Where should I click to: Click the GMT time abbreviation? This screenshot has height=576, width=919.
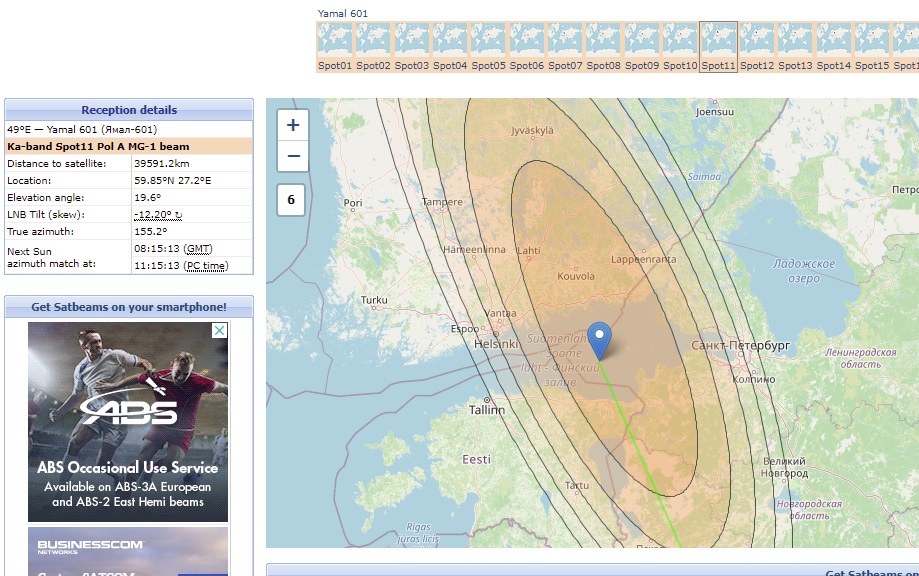198,248
